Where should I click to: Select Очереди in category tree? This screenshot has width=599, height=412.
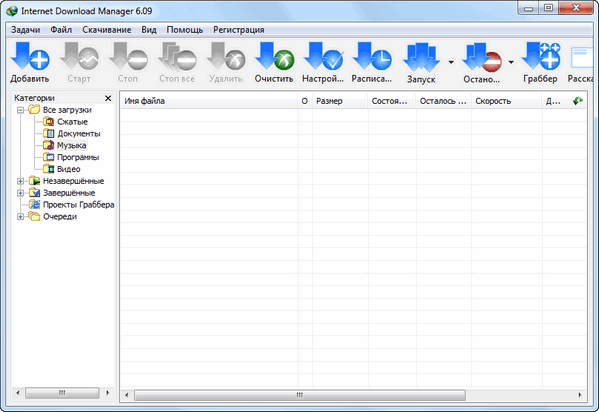pyautogui.click(x=60, y=217)
